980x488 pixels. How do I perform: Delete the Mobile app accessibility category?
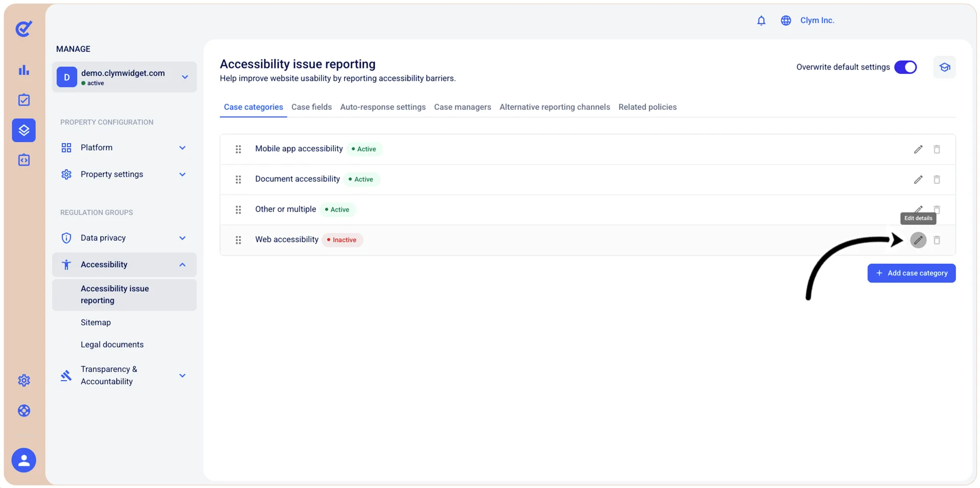(937, 149)
